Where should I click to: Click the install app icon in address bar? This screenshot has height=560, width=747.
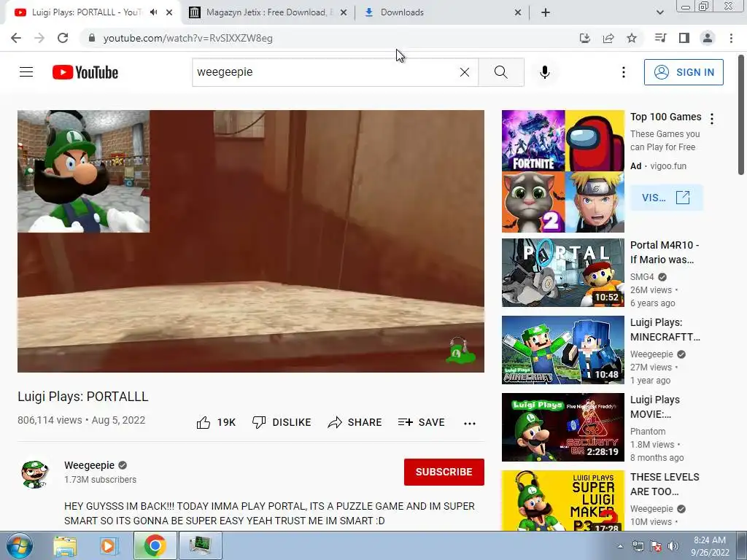tap(585, 38)
